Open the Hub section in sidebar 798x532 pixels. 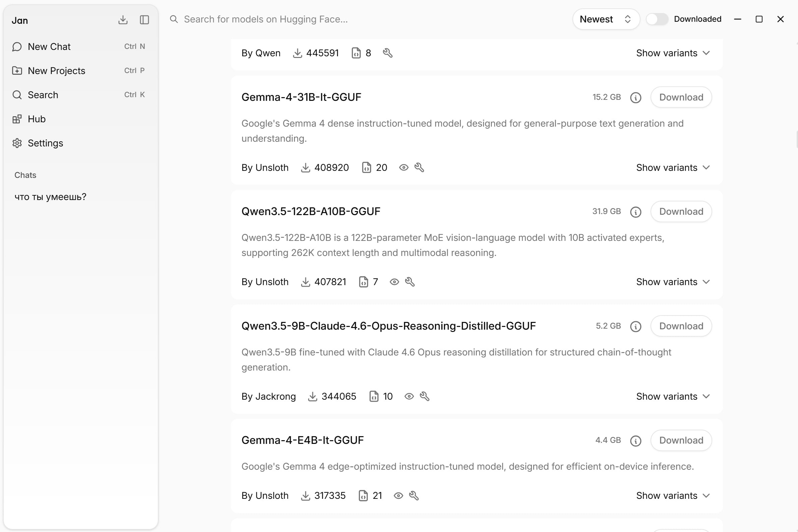click(36, 119)
